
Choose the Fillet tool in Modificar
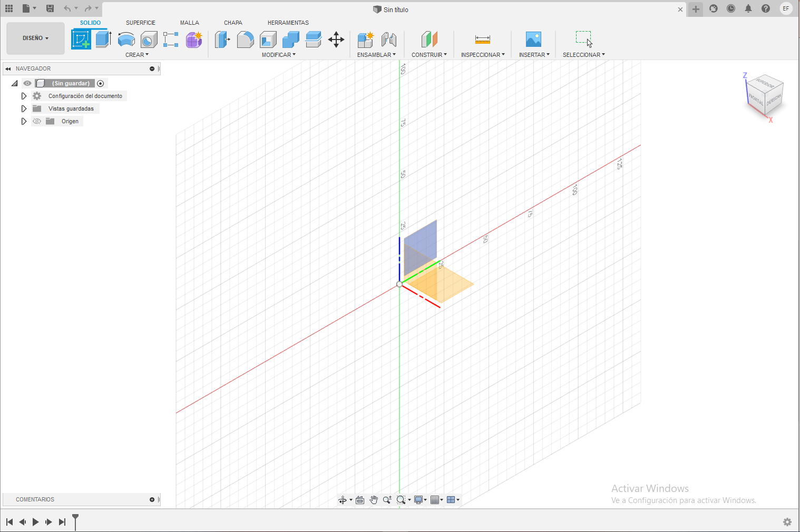point(246,40)
